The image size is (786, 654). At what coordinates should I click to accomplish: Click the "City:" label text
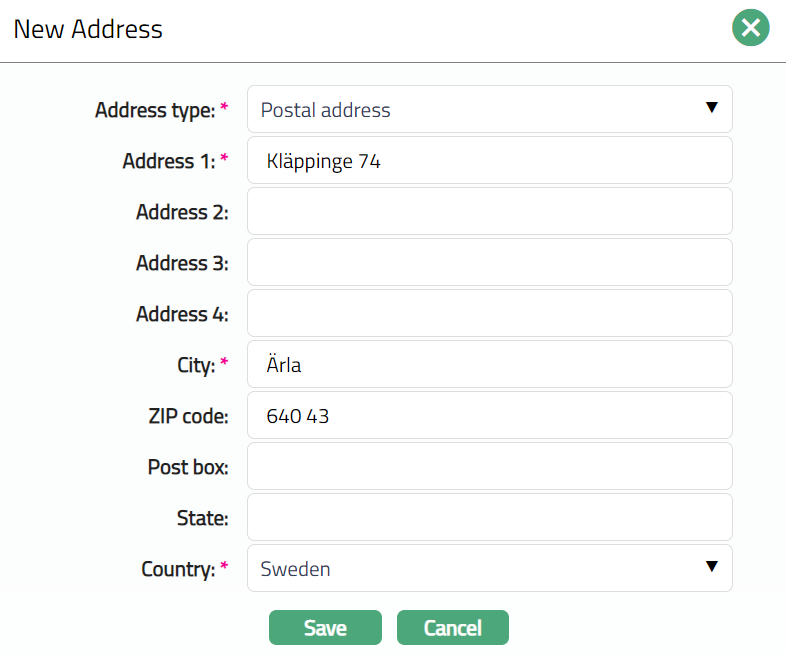[196, 365]
